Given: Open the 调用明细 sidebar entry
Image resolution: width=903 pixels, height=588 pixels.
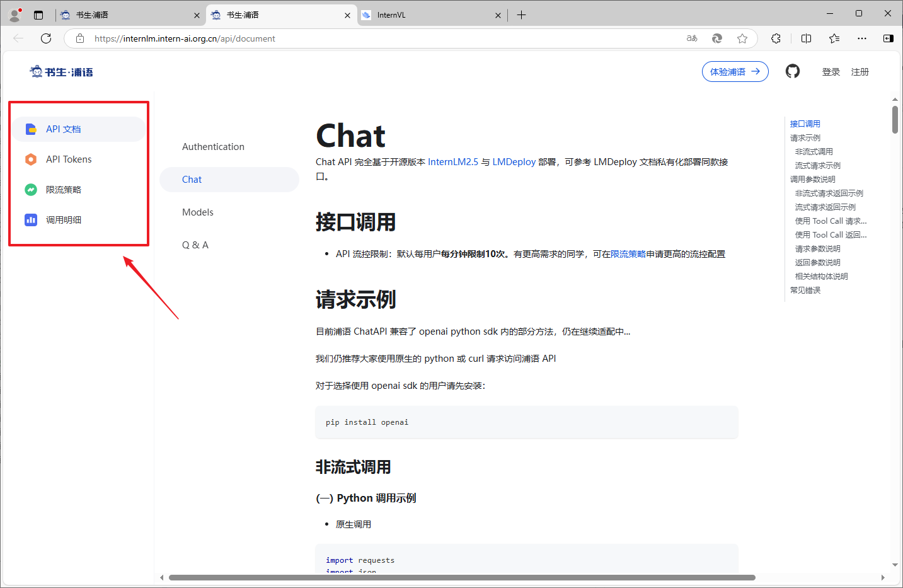Looking at the screenshot, I should tap(79, 220).
